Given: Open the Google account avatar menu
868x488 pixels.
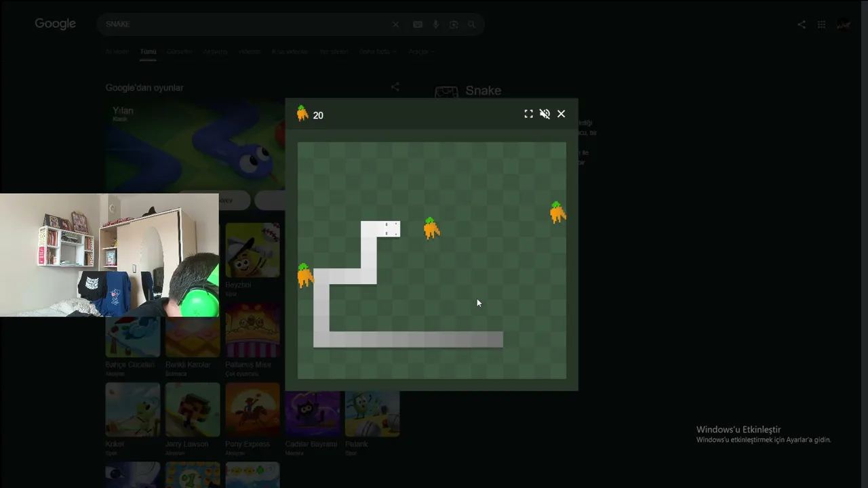Looking at the screenshot, I should coord(844,24).
